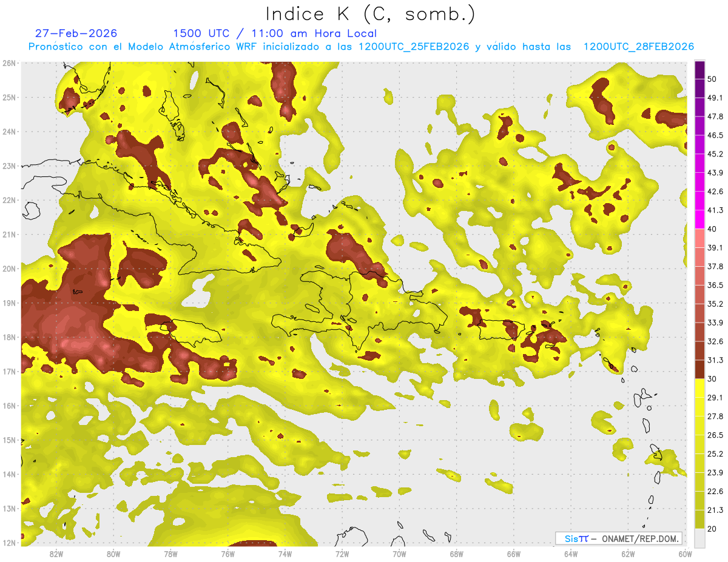Click the color bar value "41.3"

point(715,210)
